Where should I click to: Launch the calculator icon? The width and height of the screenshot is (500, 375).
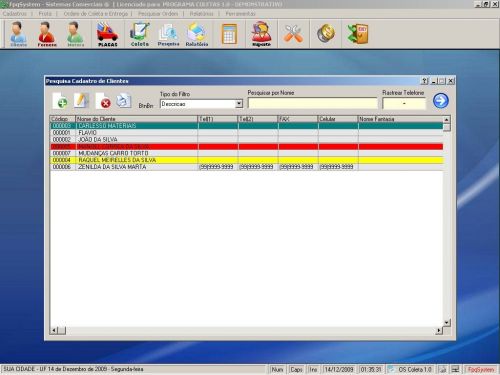coord(229,34)
